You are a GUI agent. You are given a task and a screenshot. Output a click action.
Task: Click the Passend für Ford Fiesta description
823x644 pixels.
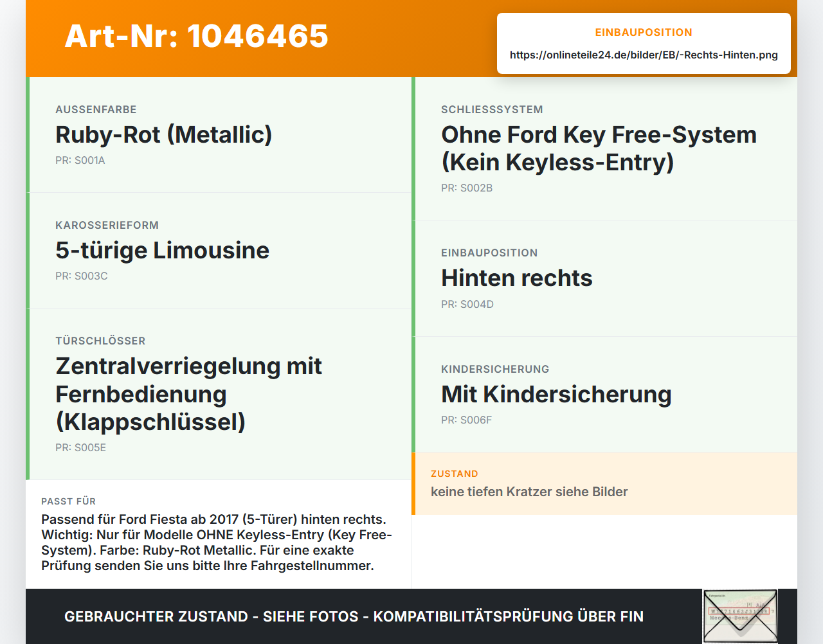217,542
